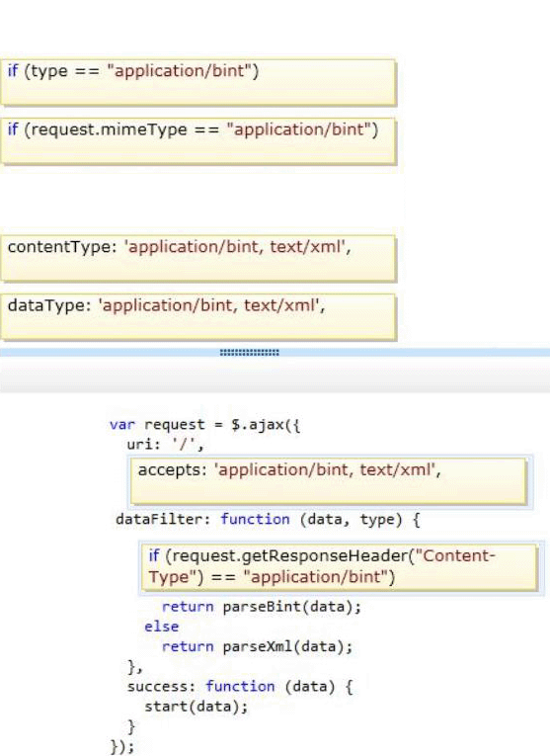Click the function keyword in dataFilter line
Image resolution: width=550 pixels, height=756 pixels.
[255, 519]
